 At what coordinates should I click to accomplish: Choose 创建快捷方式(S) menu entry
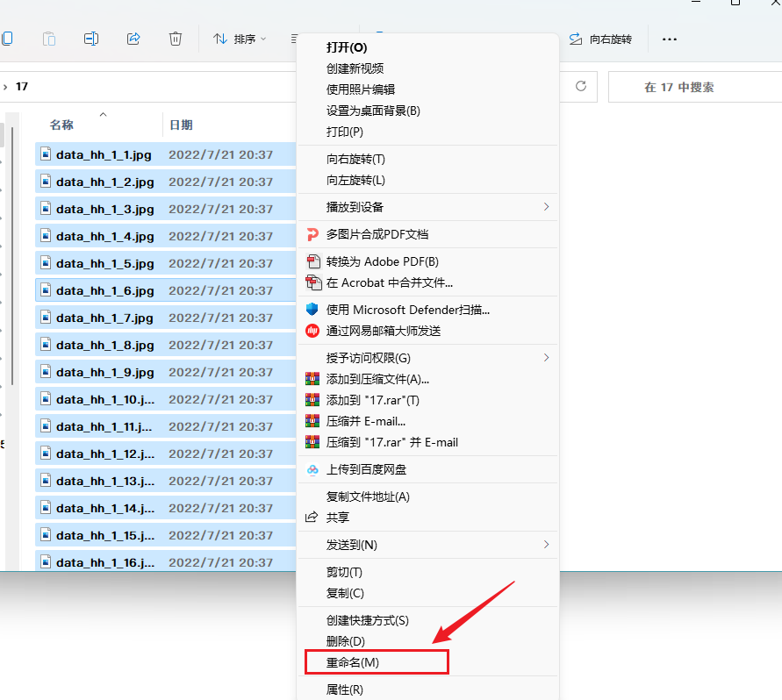click(x=368, y=621)
